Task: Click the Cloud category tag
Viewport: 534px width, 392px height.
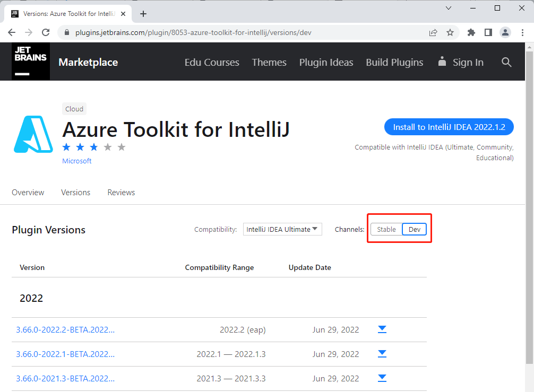Action: pyautogui.click(x=74, y=109)
